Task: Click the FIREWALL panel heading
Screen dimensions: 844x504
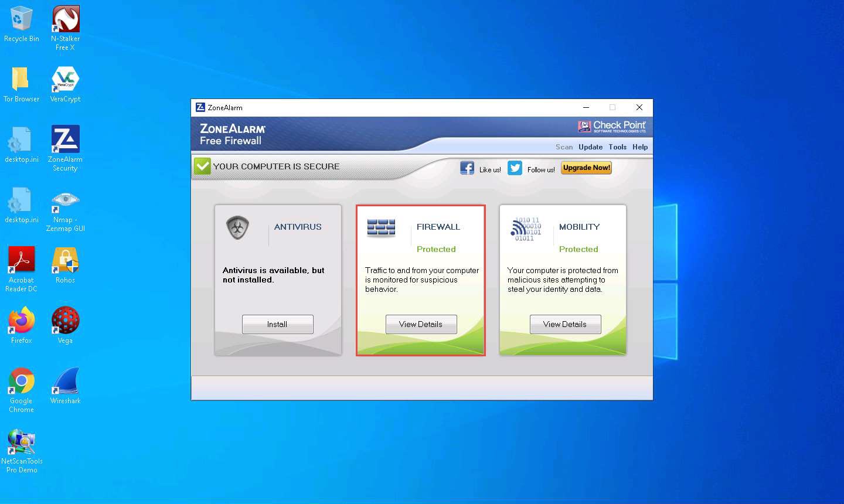Action: [x=438, y=227]
